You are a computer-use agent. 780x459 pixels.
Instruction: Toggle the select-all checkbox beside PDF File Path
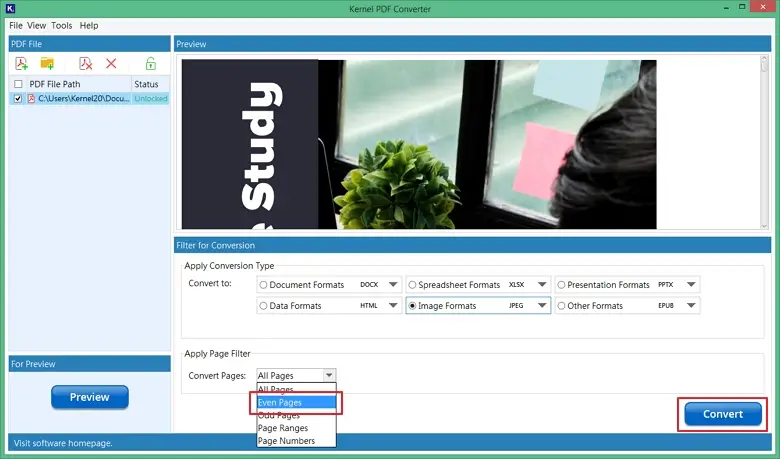click(x=18, y=84)
